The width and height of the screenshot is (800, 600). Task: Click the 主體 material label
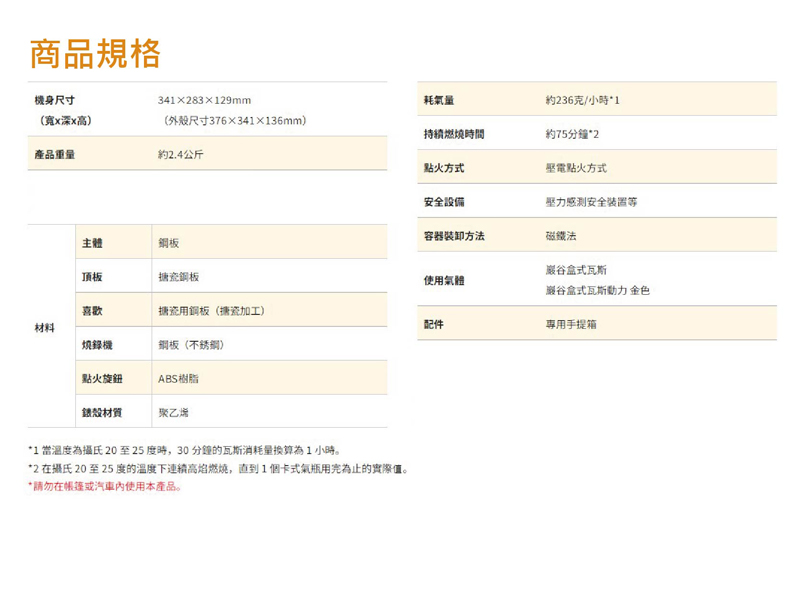tap(92, 243)
